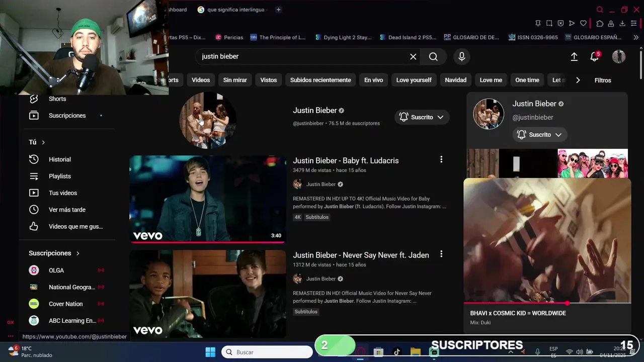Image resolution: width=644 pixels, height=362 pixels.
Task: Open the account avatar menu
Action: pyautogui.click(x=618, y=57)
